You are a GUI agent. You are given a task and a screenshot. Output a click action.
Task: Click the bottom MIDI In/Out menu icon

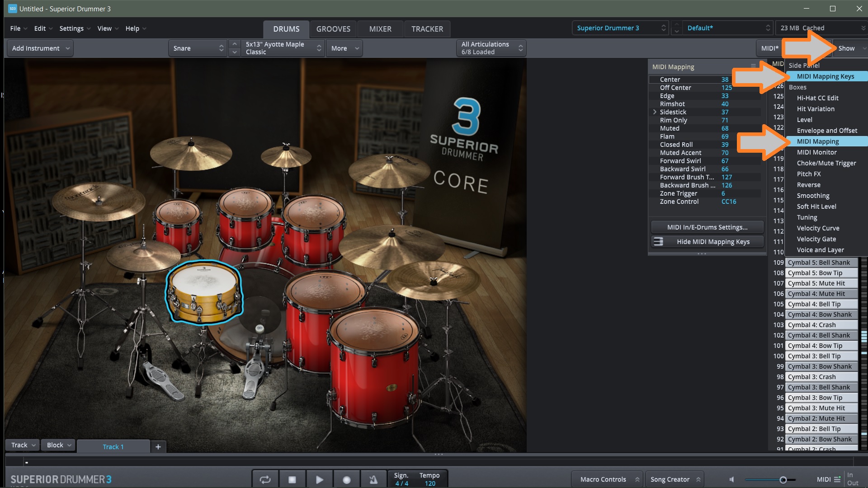tap(837, 479)
